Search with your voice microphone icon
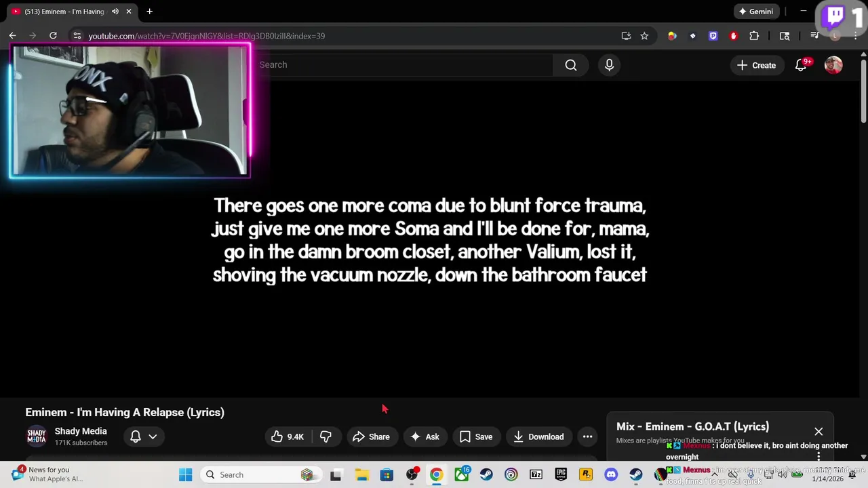 (x=609, y=65)
